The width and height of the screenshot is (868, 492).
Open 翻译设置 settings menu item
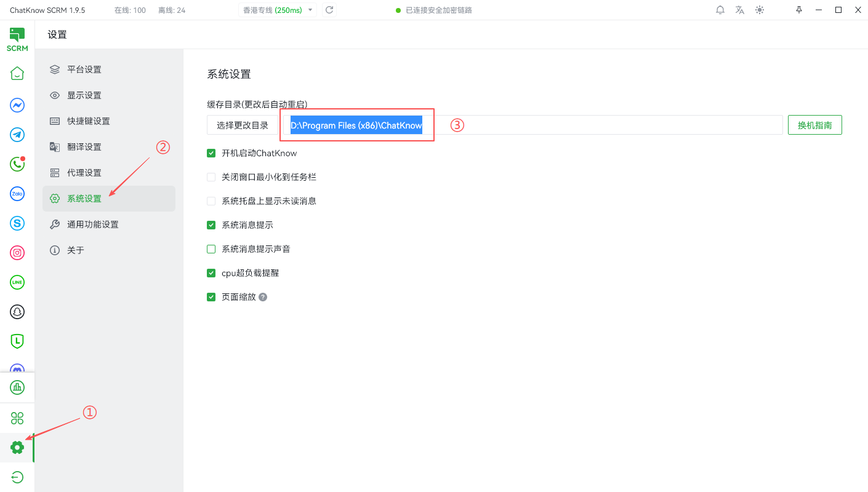click(84, 147)
